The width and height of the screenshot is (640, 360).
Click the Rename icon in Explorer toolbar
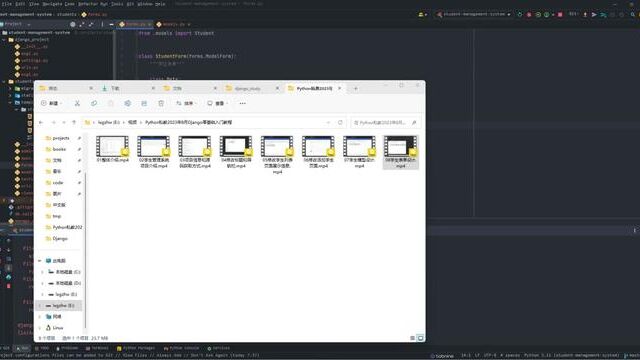click(128, 103)
